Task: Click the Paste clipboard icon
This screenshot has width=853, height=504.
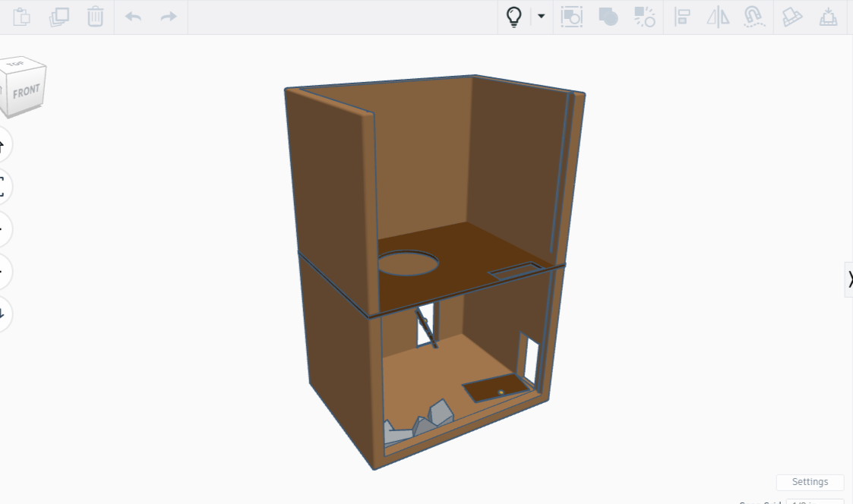Action: (x=21, y=17)
